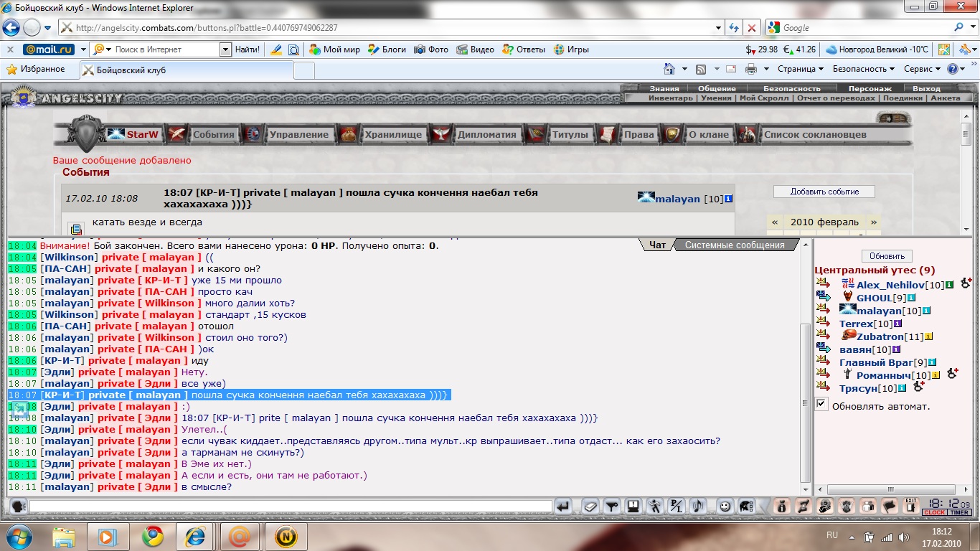Switch to the Чат tab
Viewport: 980px width, 551px height.
tap(657, 245)
